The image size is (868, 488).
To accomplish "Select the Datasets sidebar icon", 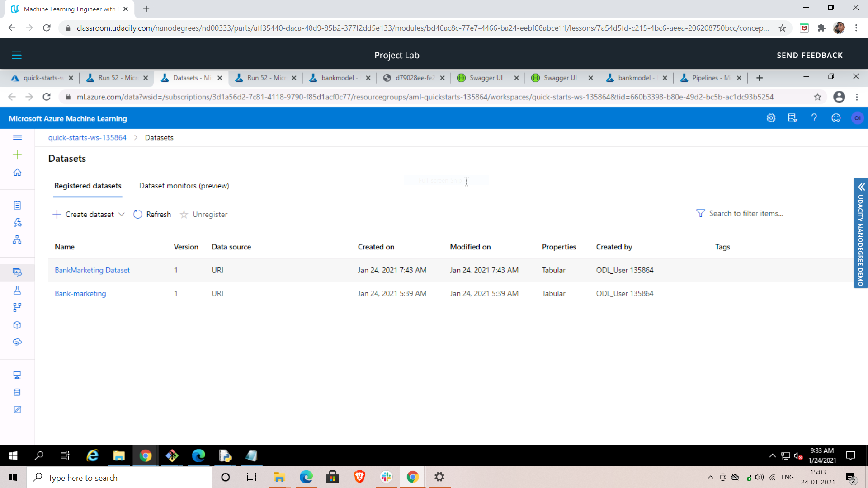I will pyautogui.click(x=17, y=272).
